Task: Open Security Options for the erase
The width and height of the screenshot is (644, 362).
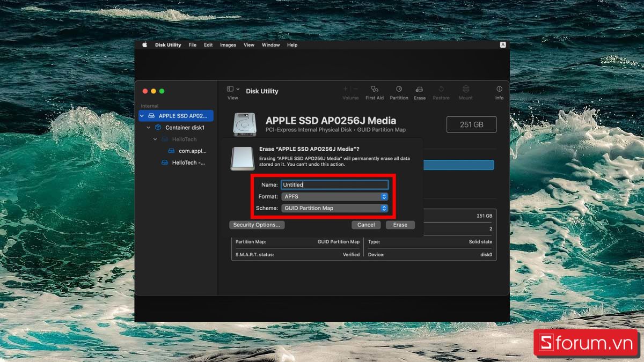Action: [257, 225]
